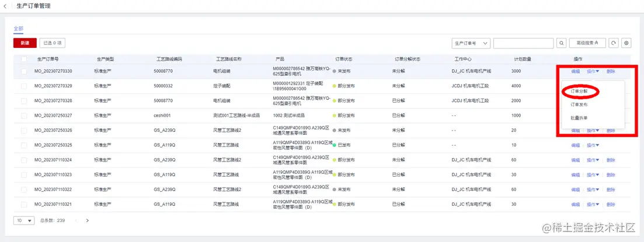
Task: Click order number MO_202307250327
Action: click(x=53, y=115)
